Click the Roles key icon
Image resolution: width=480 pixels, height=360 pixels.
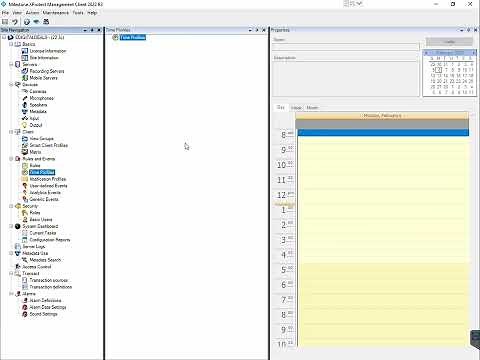coord(25,213)
